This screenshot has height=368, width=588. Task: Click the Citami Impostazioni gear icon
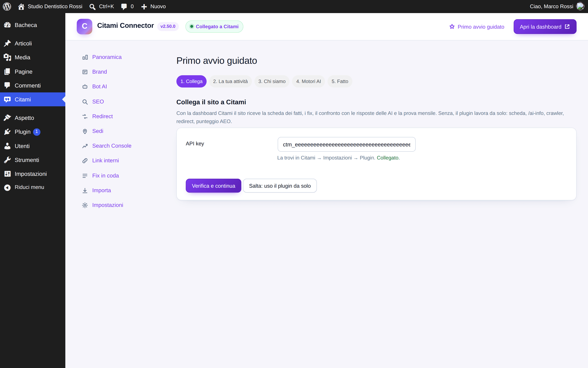[85, 205]
